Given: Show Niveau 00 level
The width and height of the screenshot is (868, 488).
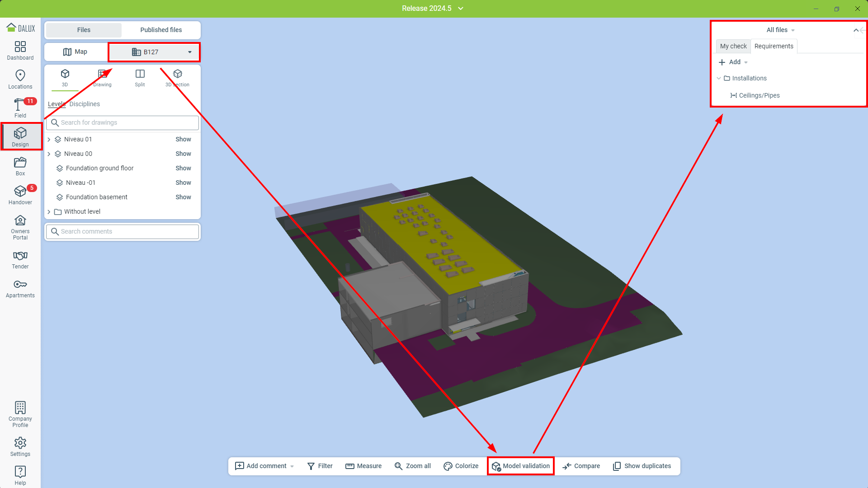Looking at the screenshot, I should [183, 154].
